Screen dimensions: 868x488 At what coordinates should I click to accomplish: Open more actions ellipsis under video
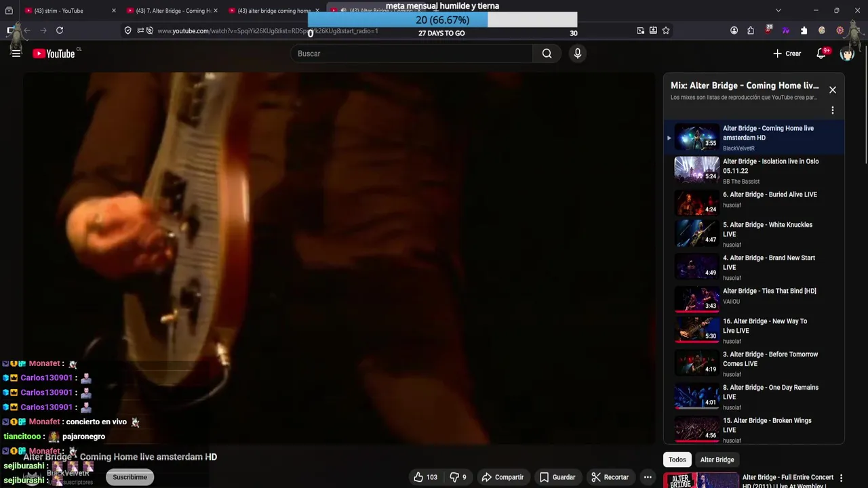(x=648, y=477)
